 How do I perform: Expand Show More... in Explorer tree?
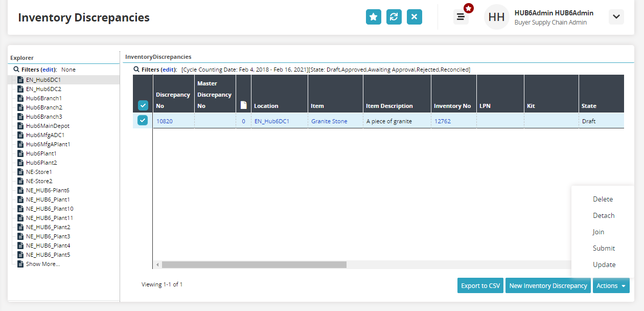pyautogui.click(x=43, y=264)
